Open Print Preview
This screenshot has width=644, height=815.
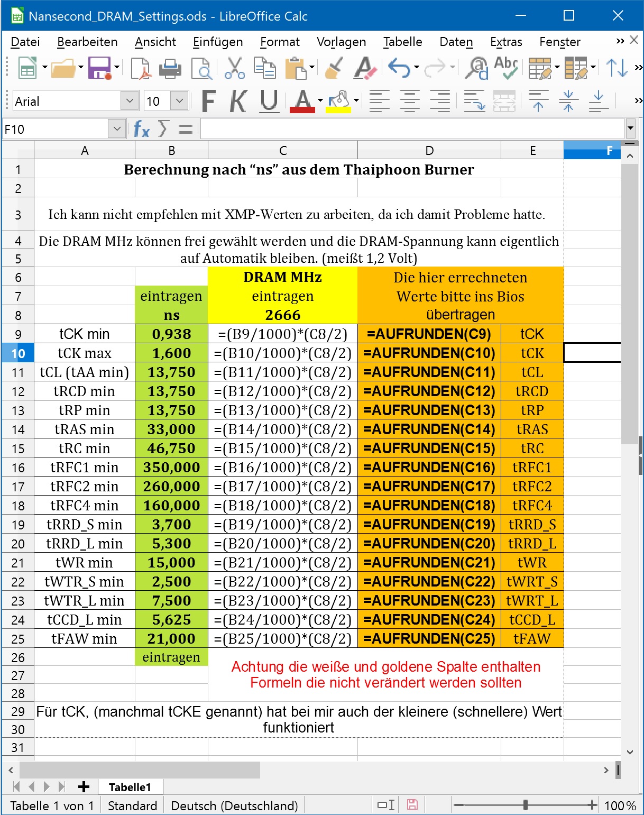pos(201,68)
